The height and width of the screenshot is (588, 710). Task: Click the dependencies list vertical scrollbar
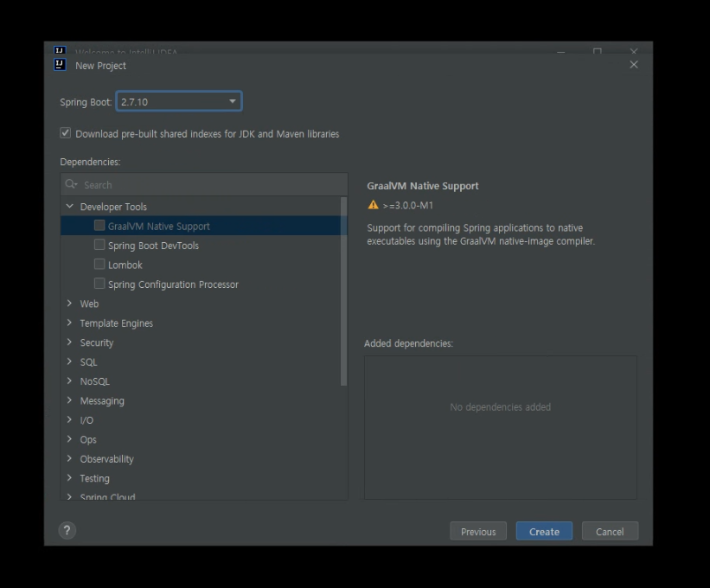[343, 291]
